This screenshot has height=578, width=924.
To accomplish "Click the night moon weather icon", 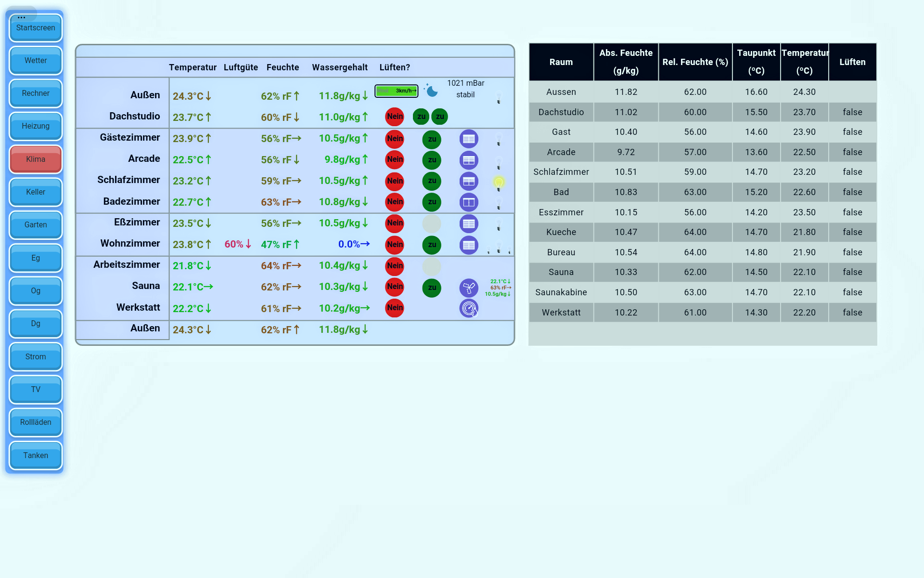I will [x=432, y=91].
